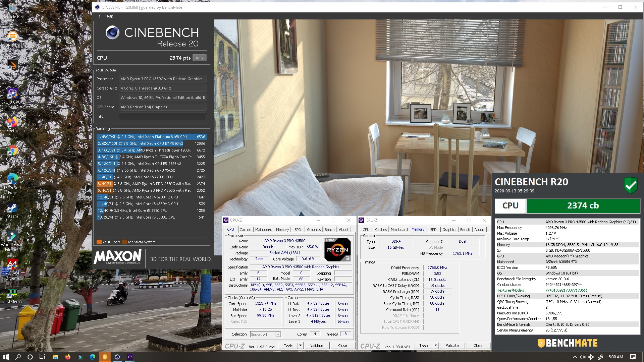The width and height of the screenshot is (644, 362).
Task: Open the Wondershare Filmora9 desktop icon
Action: pyautogui.click(x=12, y=241)
